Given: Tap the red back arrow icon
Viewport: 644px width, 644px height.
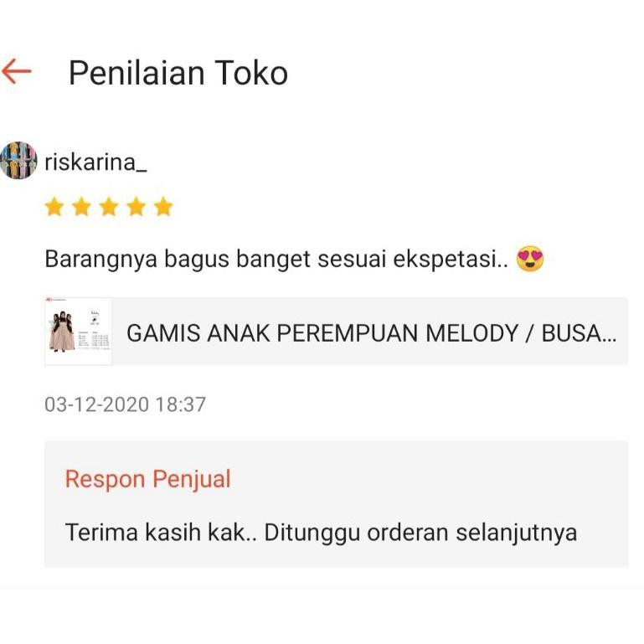Looking at the screenshot, I should point(17,71).
